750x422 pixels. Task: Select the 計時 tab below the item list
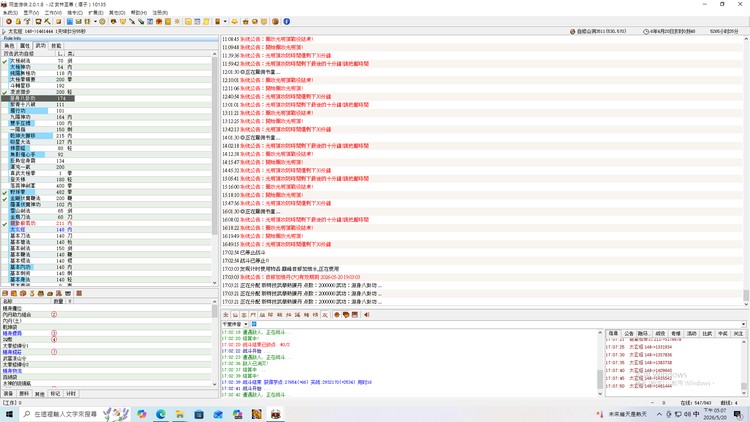tap(71, 394)
